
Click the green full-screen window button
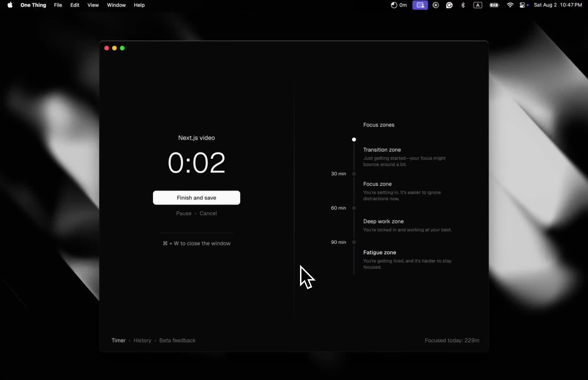[122, 48]
